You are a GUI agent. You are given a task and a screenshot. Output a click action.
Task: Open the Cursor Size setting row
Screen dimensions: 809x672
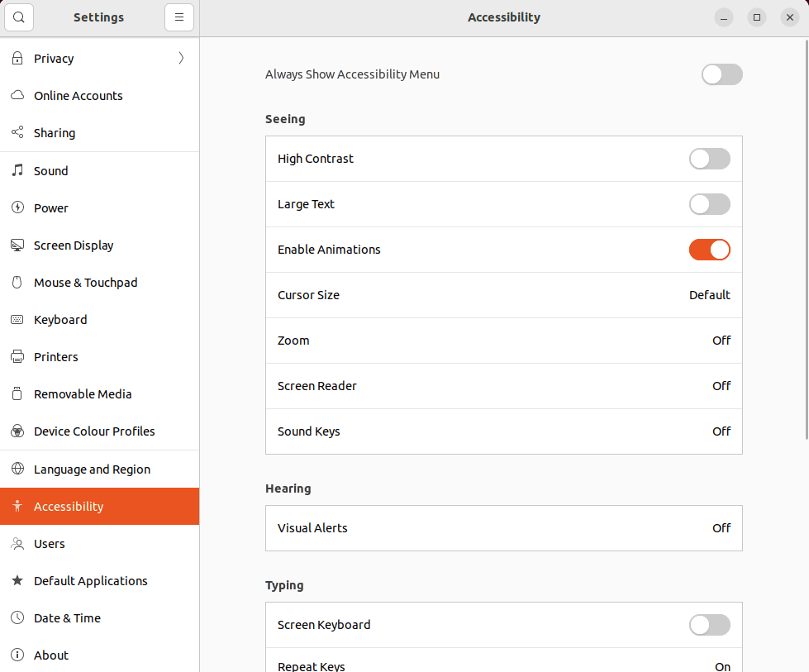[503, 295]
